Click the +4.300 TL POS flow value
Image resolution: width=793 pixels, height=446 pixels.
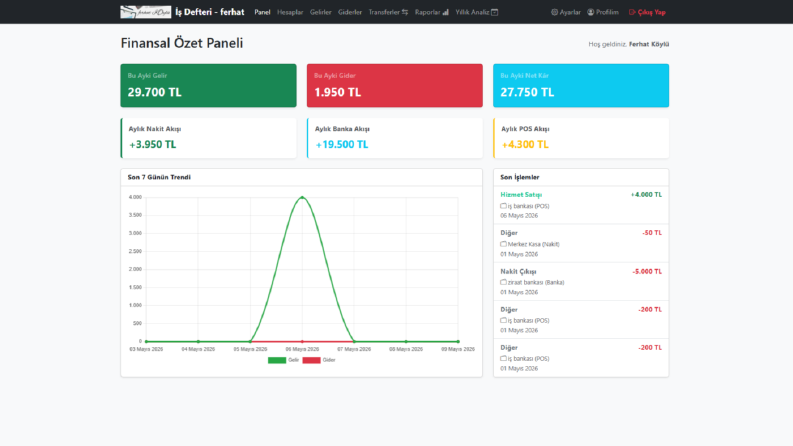point(525,145)
